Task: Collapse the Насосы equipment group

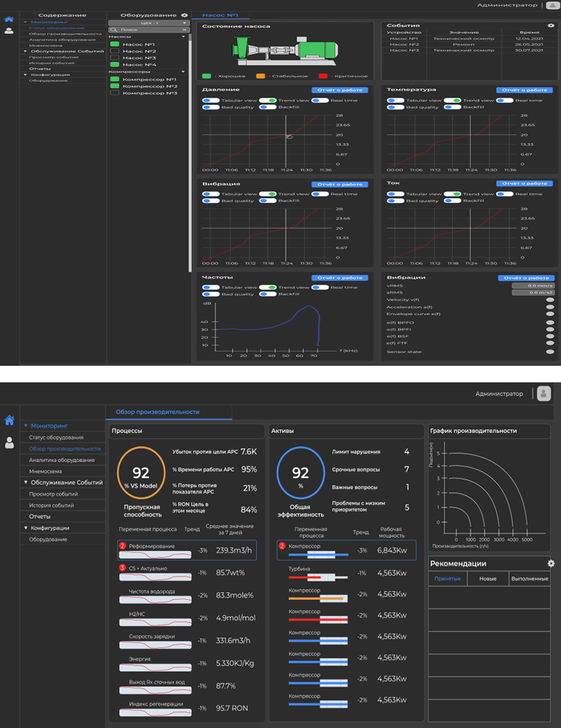Action: point(184,37)
